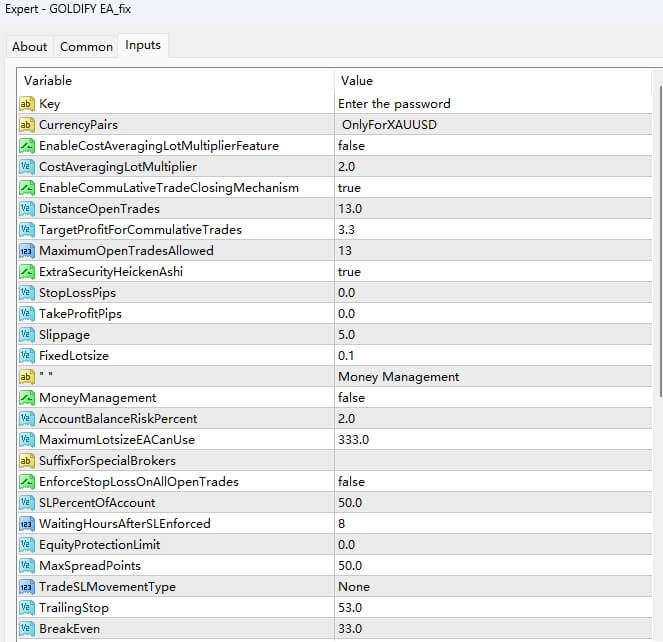Select SLPercentOfAccount value 50.0

350,502
